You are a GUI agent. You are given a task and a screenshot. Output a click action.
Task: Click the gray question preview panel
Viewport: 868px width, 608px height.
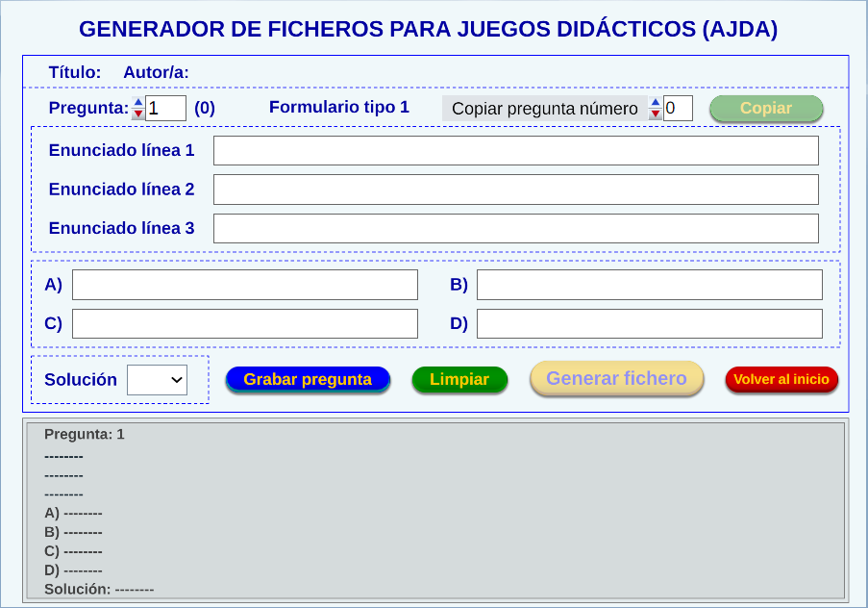[434, 510]
